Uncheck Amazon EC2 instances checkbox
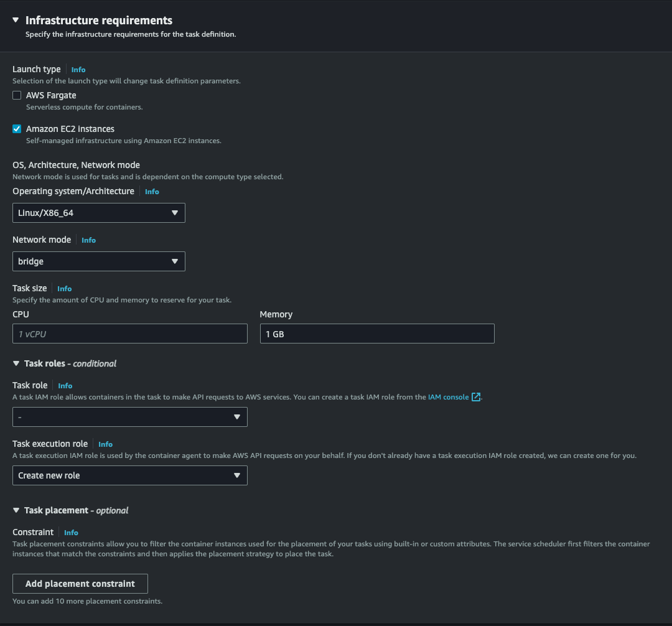 (x=17, y=129)
